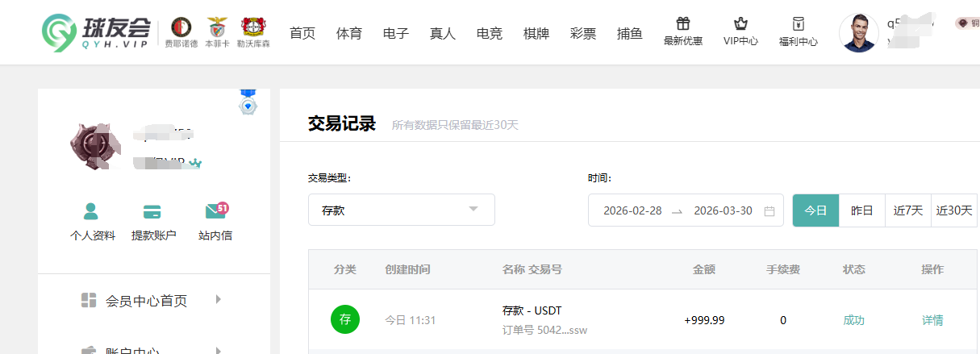The height and width of the screenshot is (354, 980).
Task: Open the 体育 navigation menu
Action: click(x=348, y=33)
